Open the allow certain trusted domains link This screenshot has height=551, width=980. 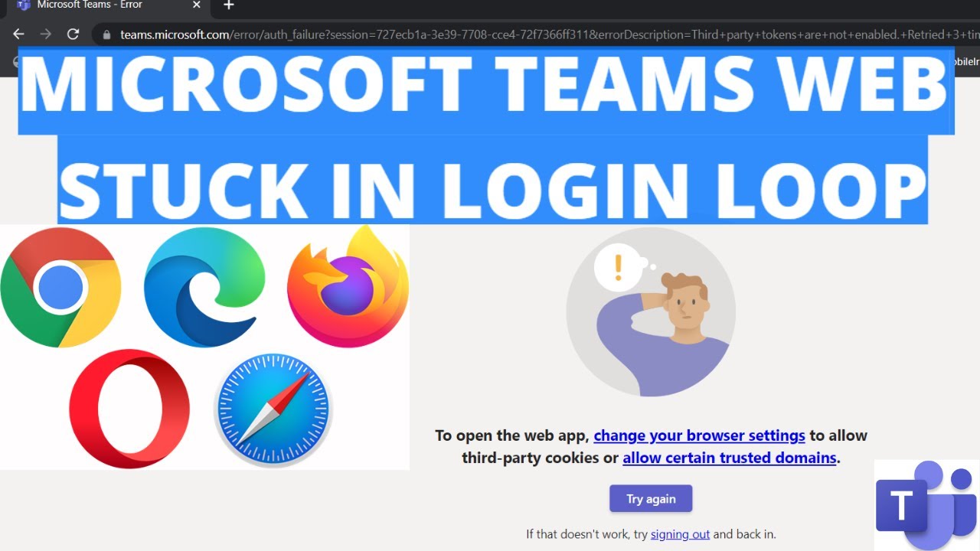[729, 458]
